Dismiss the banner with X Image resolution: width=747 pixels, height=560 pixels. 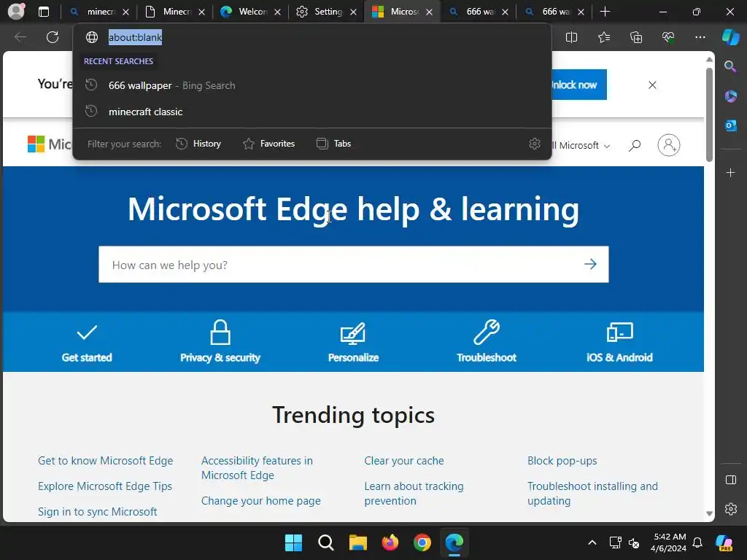652,85
